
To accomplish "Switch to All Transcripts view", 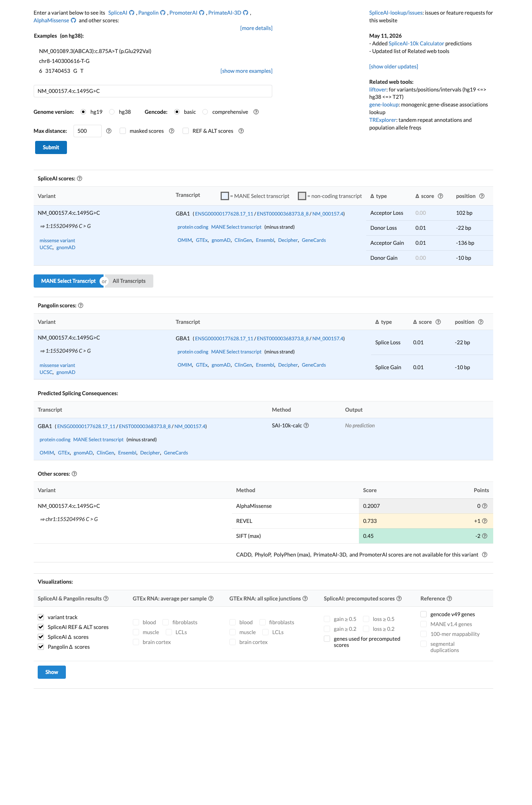I will [129, 281].
